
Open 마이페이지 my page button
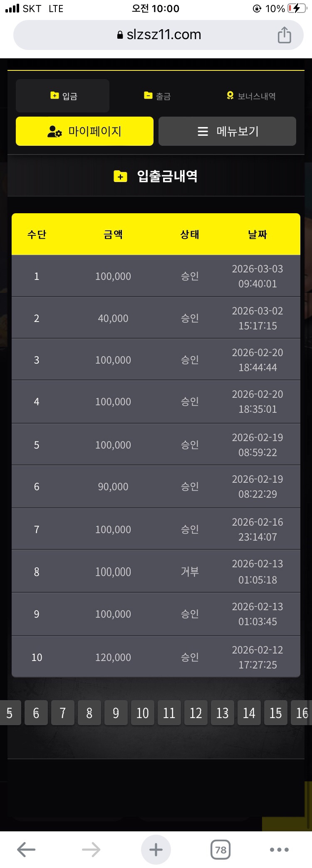click(84, 131)
